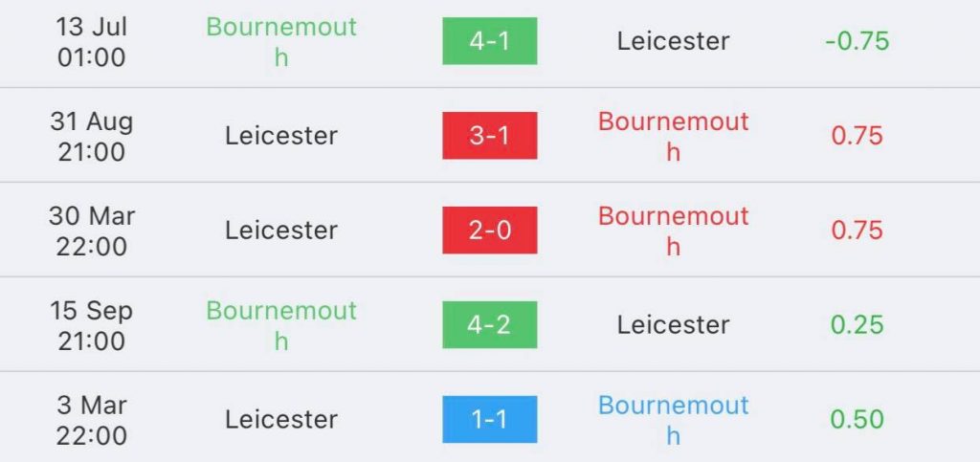Open the green 4-1 score badge
Viewport: 980px width, 462px height.
[x=489, y=41]
